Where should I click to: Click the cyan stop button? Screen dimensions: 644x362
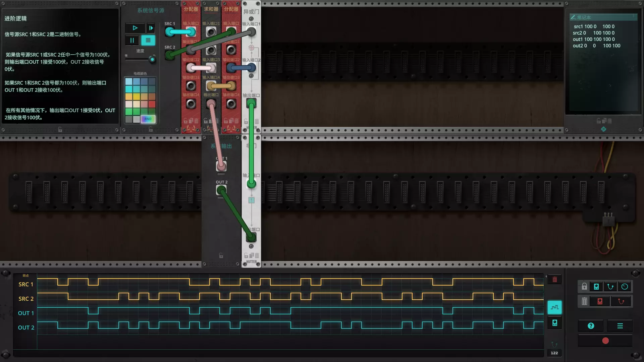click(148, 41)
